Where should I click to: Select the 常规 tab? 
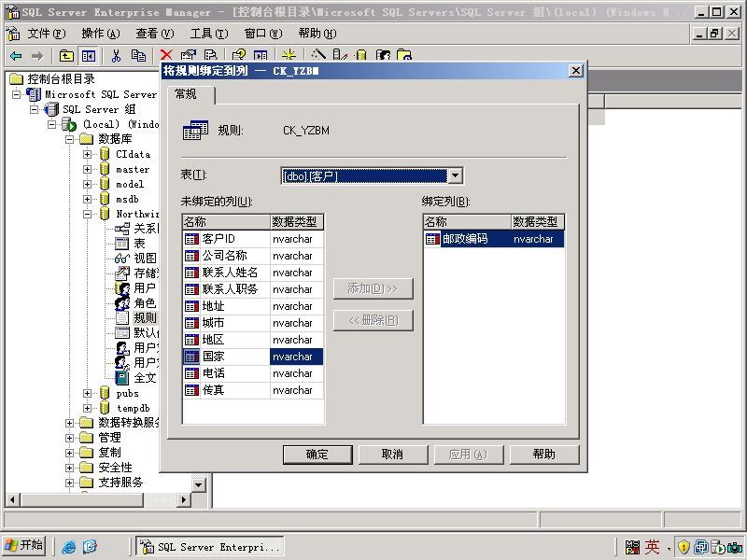[190, 94]
